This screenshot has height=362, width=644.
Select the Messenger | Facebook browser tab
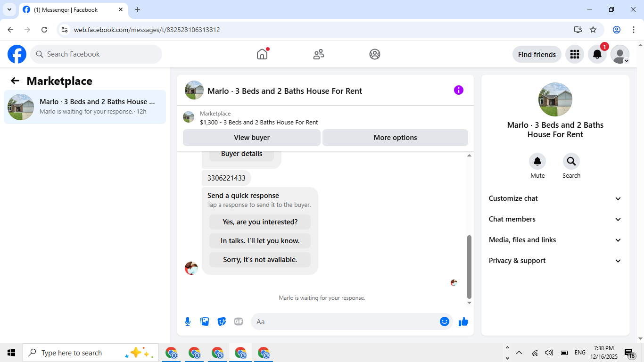[73, 9]
